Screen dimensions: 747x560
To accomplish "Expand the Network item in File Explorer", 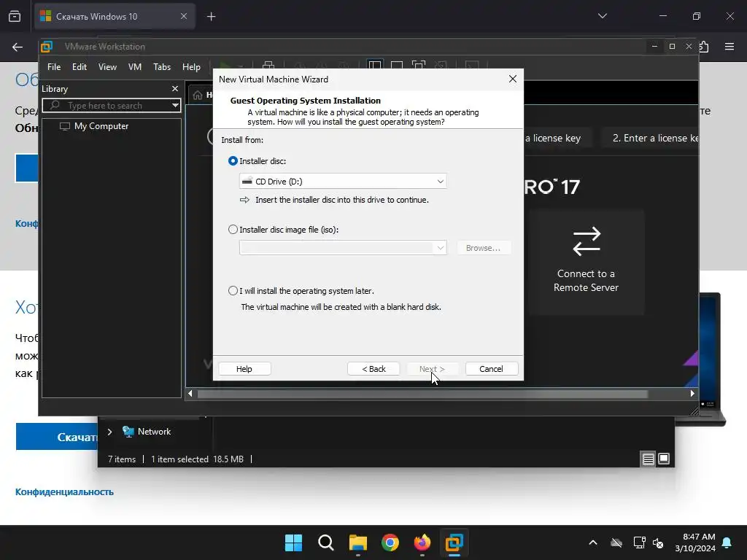I will coord(109,432).
